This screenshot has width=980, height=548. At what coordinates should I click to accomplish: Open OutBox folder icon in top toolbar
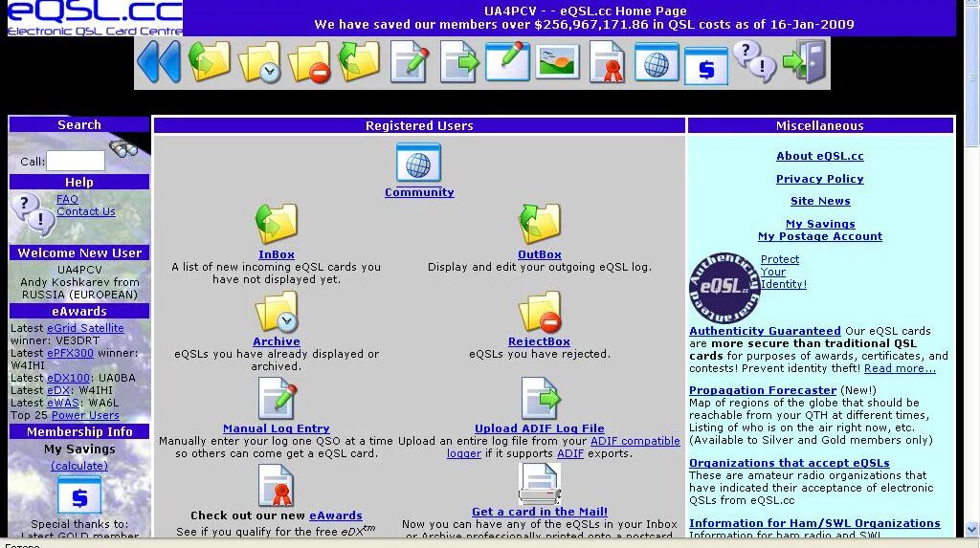coord(359,61)
